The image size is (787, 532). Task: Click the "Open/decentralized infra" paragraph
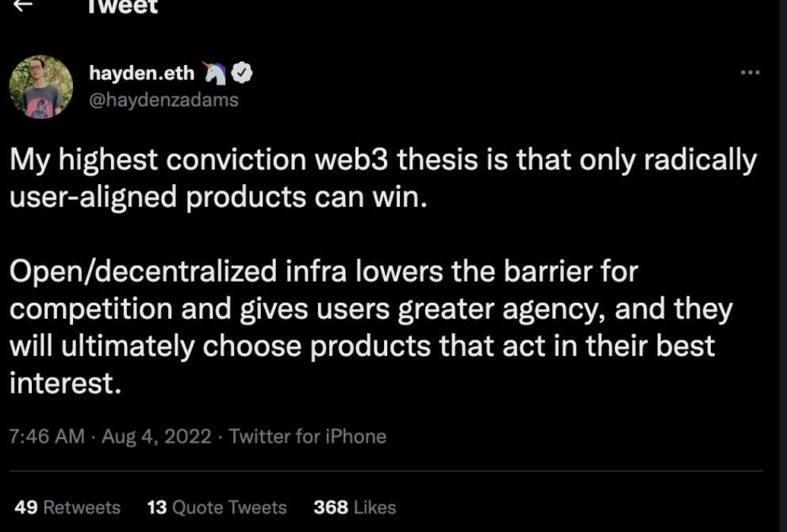coord(324,272)
